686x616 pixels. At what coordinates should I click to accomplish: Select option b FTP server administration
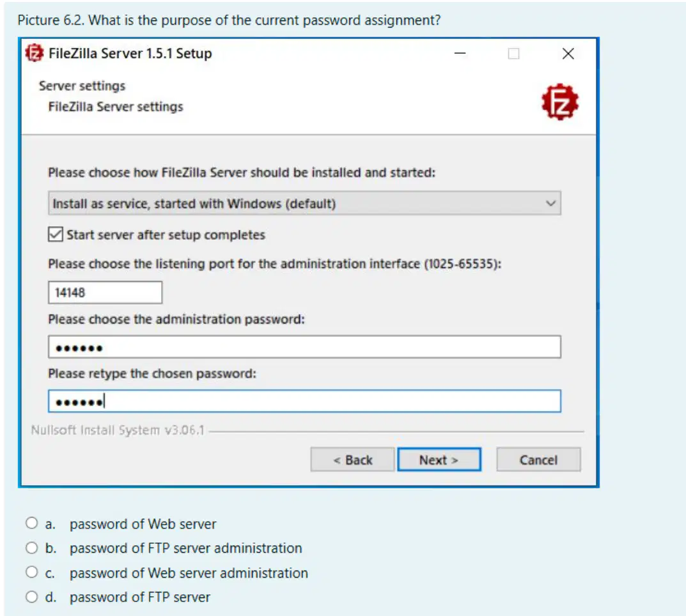tap(31, 548)
